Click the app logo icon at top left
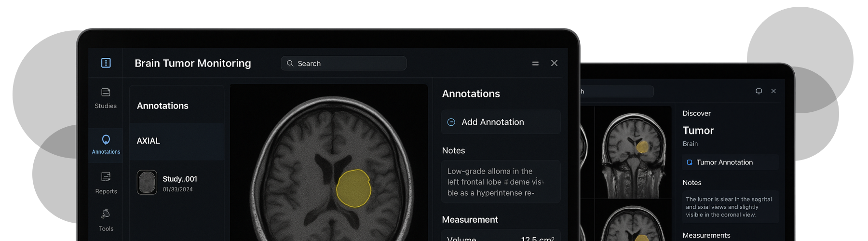Viewport: 868px width, 241px height. tap(106, 63)
